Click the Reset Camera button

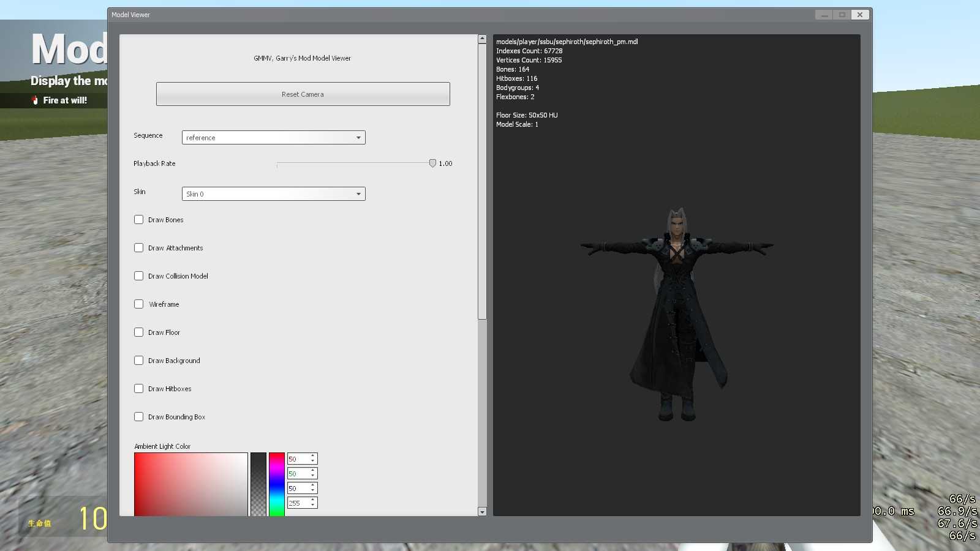(x=303, y=94)
